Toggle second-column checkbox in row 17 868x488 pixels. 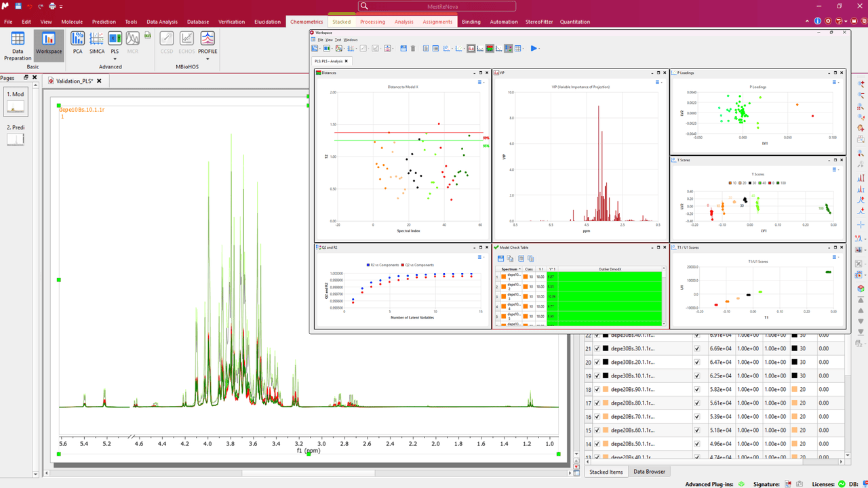pyautogui.click(x=697, y=403)
